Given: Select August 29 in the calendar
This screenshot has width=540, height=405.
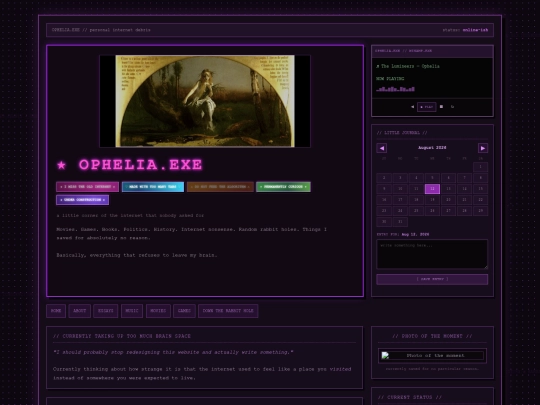Looking at the screenshot, I should [x=480, y=211].
